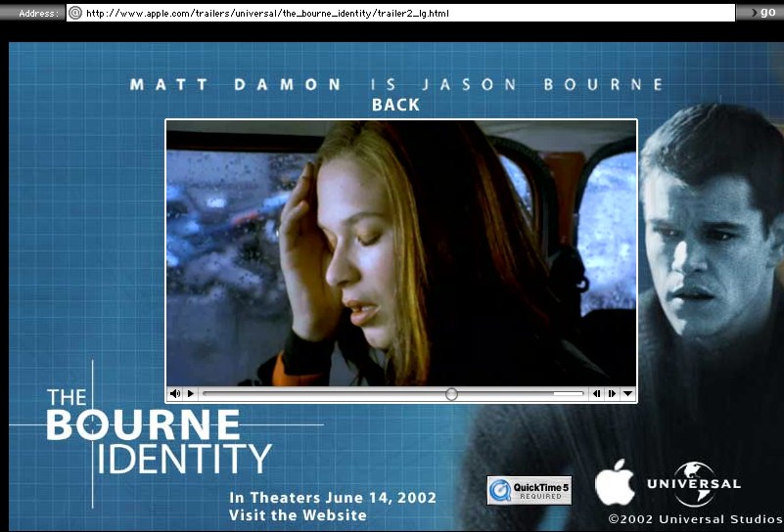The height and width of the screenshot is (532, 784).
Task: Click the Matt Damon is Jason Bourne heading
Action: point(396,84)
